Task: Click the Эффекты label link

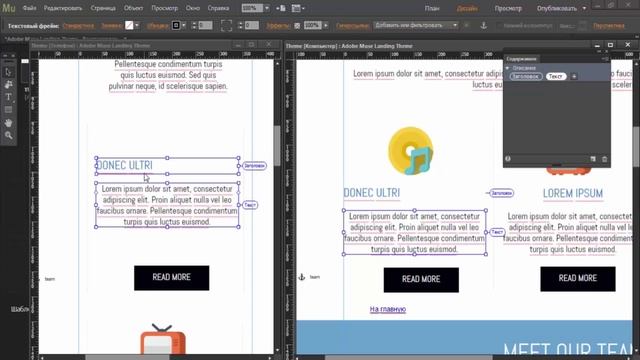Action: [x=278, y=26]
